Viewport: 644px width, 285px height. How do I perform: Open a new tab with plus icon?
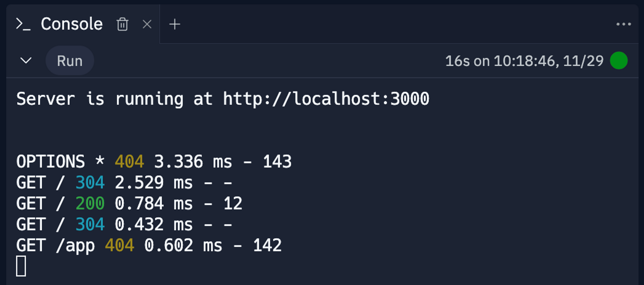pyautogui.click(x=174, y=25)
